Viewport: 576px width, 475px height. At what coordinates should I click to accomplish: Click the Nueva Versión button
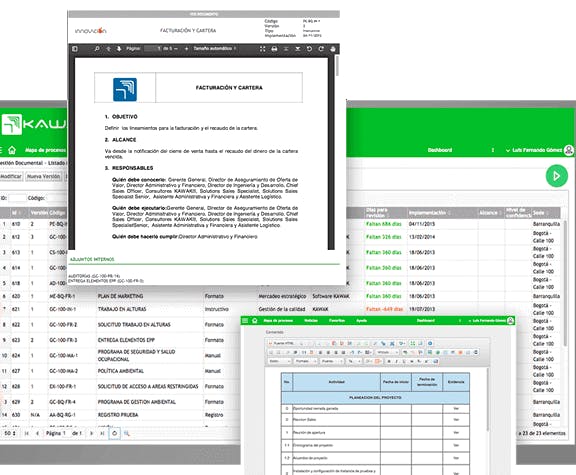click(43, 177)
